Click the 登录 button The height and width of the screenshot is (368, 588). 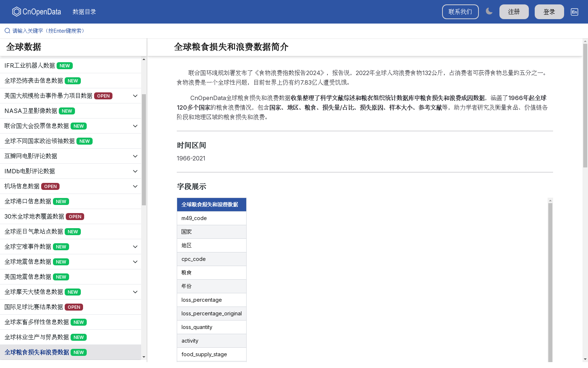[549, 11]
